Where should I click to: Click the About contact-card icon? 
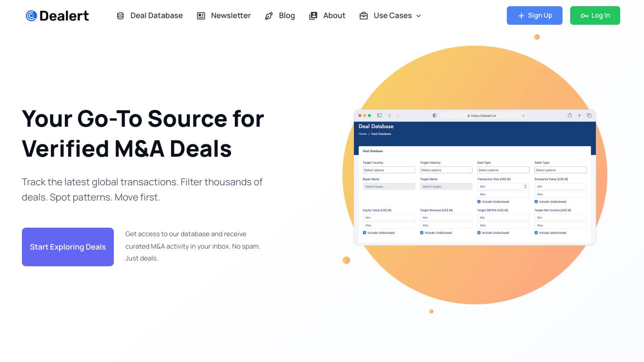313,16
